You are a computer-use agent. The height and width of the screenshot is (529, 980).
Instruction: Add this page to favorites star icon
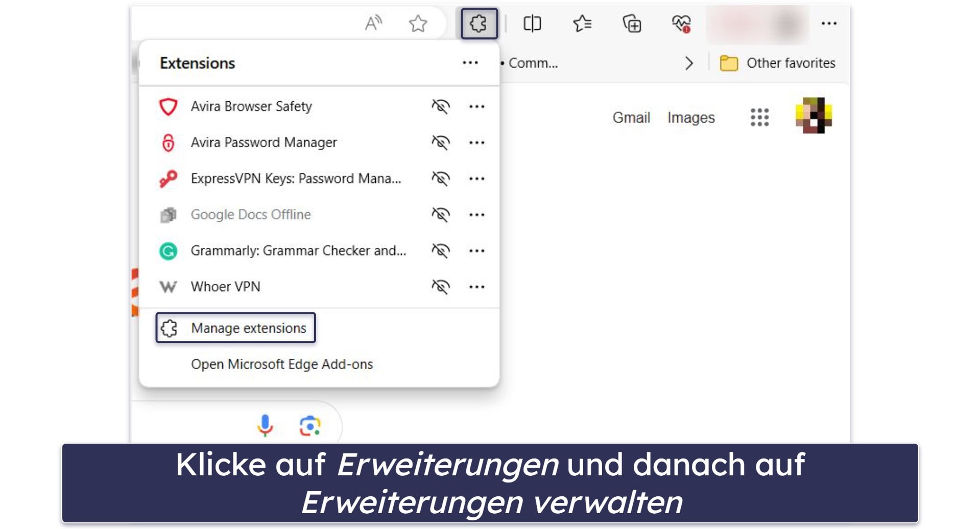click(418, 23)
